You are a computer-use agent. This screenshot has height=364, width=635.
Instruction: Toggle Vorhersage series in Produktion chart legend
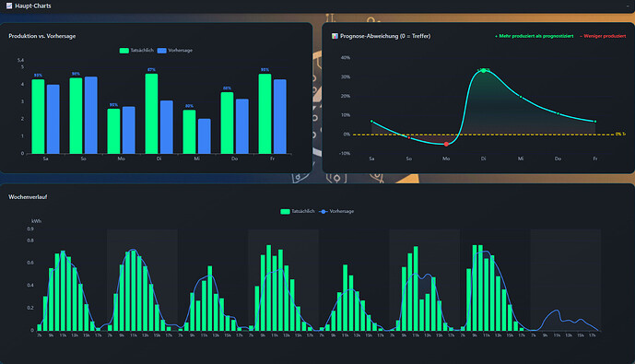coord(175,50)
